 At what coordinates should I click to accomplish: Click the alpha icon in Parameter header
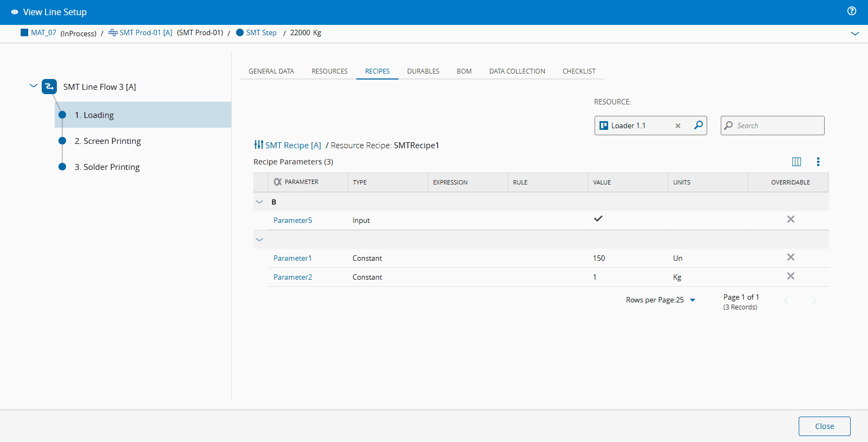278,182
